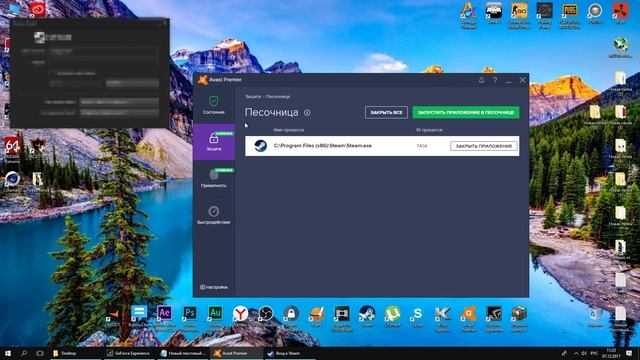Click the ЗАКРЫТЬ ВСЕ button
The height and width of the screenshot is (360, 640).
click(x=386, y=112)
